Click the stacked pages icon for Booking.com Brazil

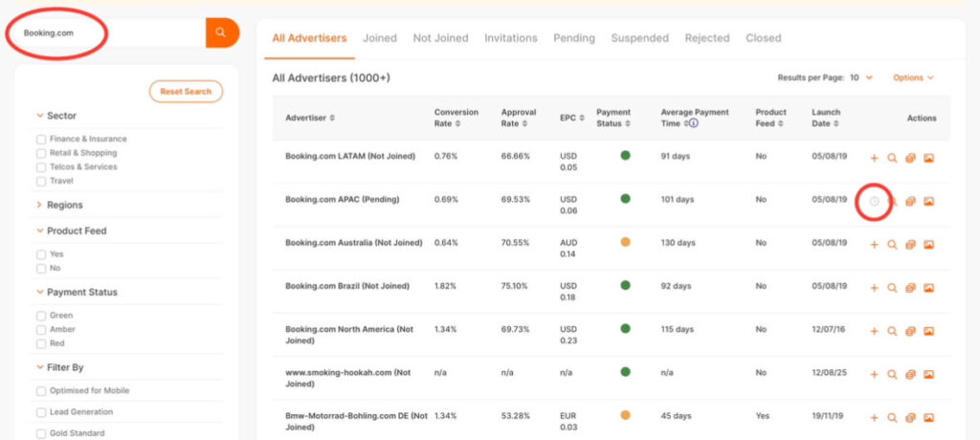[910, 288]
